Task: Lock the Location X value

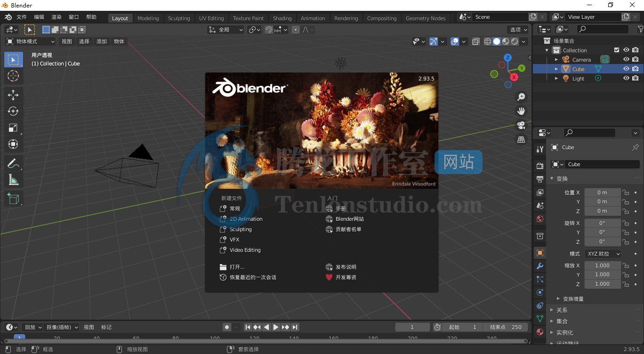Action: point(626,193)
